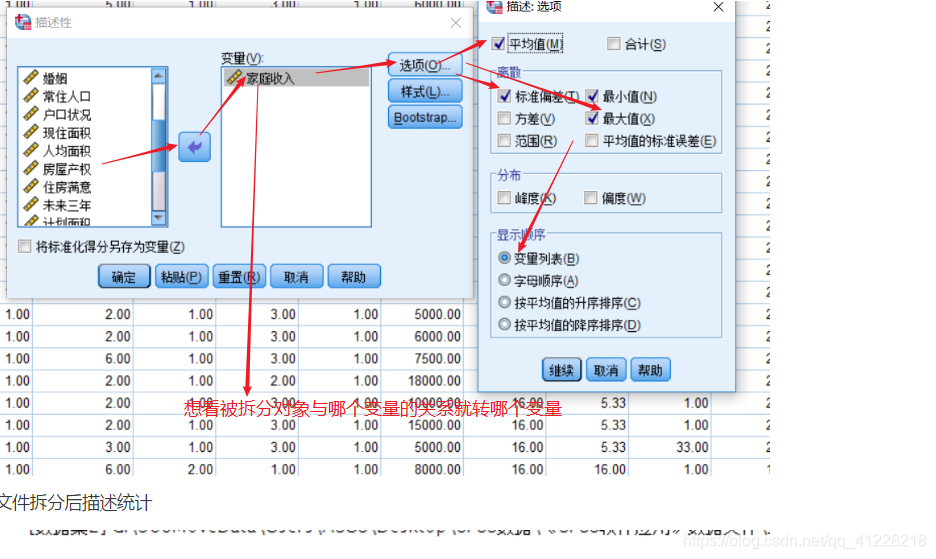Click 确定 button in 描述性 dialog
Screen dimensions: 936x559
(124, 277)
